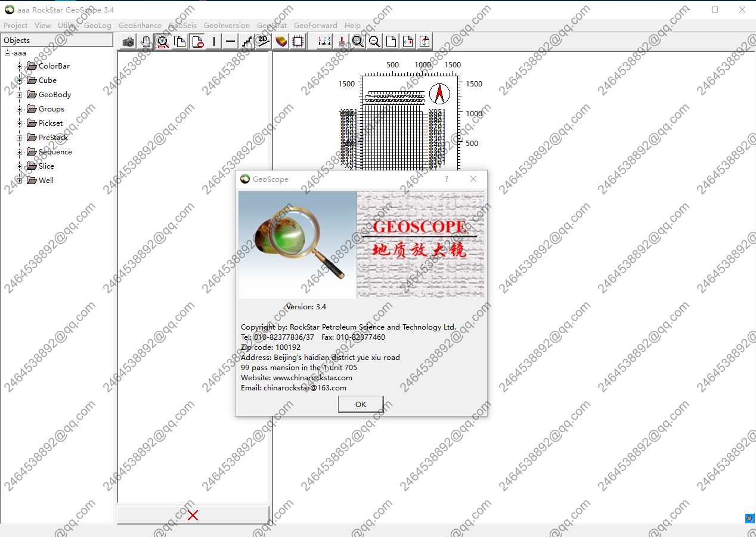Viewport: 756px width, 537px height.
Task: Expand the Cube tree node
Action: pos(20,80)
